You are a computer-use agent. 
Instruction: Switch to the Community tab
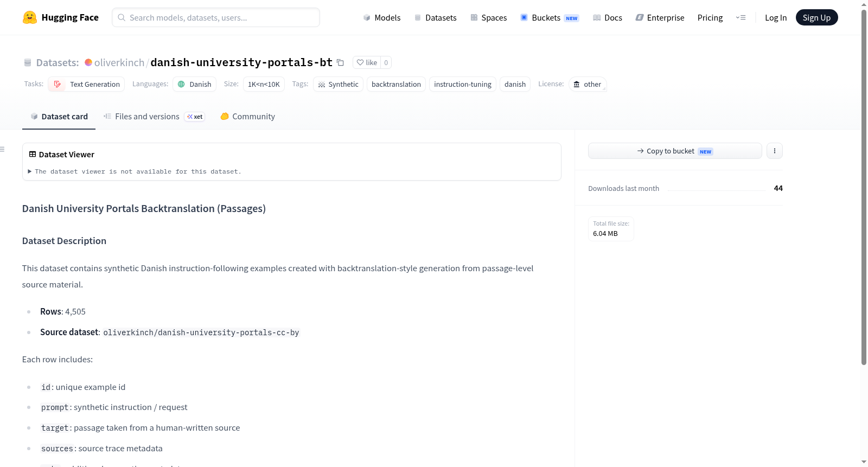point(247,117)
